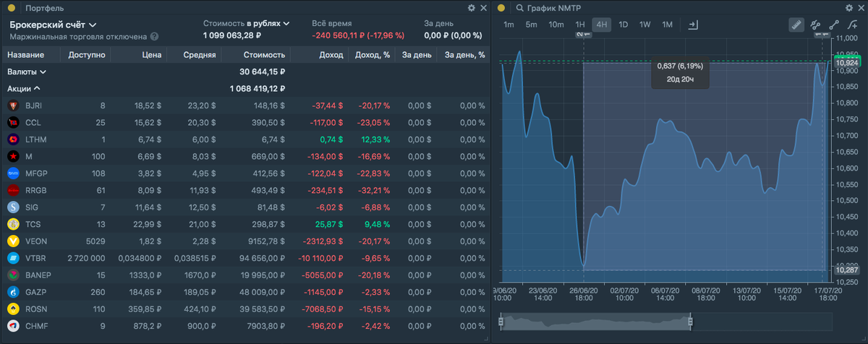This screenshot has width=868, height=344.
Task: Sort by the Доход, % column header
Action: [372, 55]
